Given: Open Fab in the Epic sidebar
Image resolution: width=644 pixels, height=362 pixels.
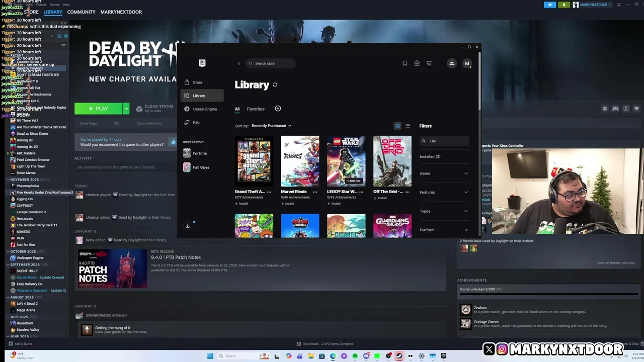Looking at the screenshot, I should pyautogui.click(x=202, y=122).
